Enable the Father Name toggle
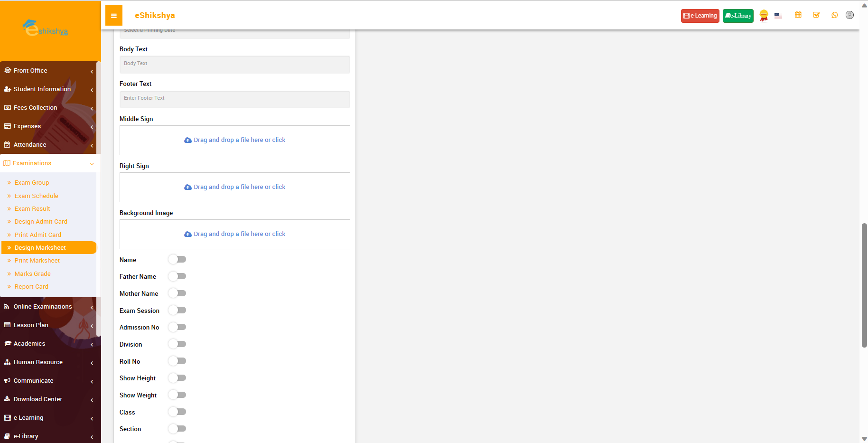Viewport: 868px width, 443px height. (177, 276)
